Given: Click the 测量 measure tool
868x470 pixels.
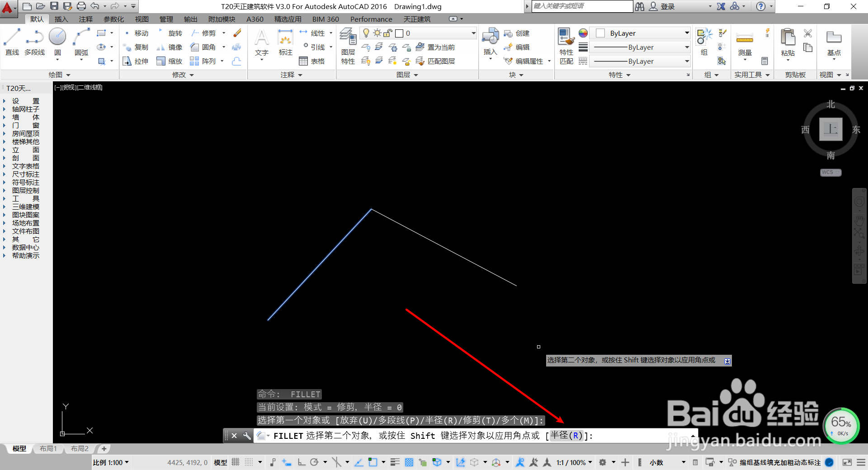Looking at the screenshot, I should pyautogui.click(x=745, y=43).
